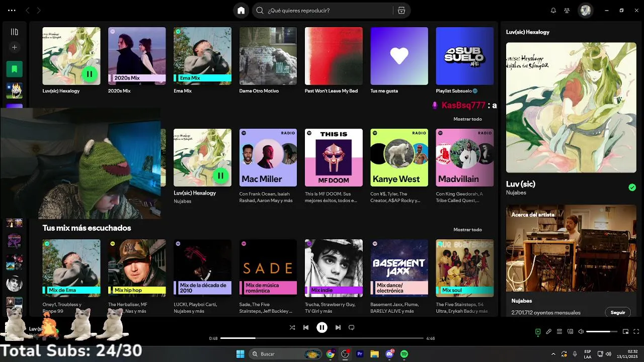This screenshot has height=362, width=644.
Task: Pause Luv(sic) Hexalogy card by Nujabes
Action: (x=220, y=175)
